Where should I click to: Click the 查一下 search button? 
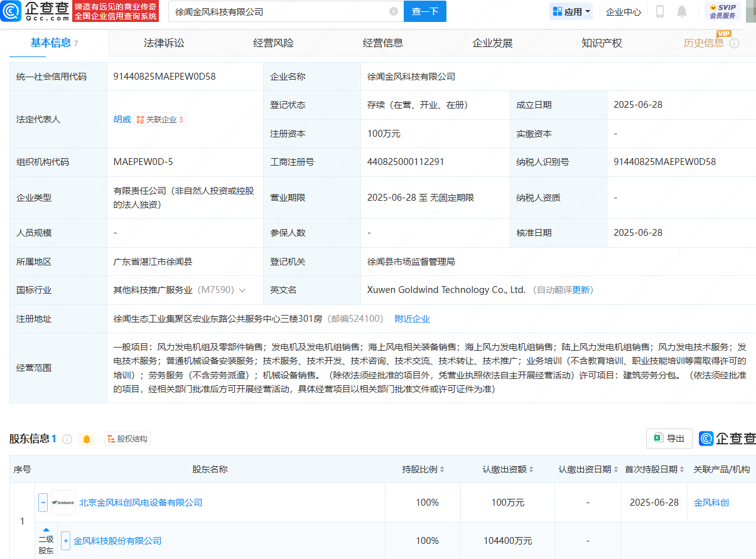425,11
